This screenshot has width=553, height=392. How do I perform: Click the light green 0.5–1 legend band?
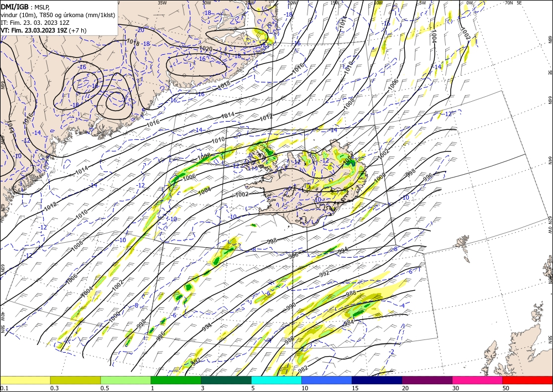pyautogui.click(x=126, y=380)
